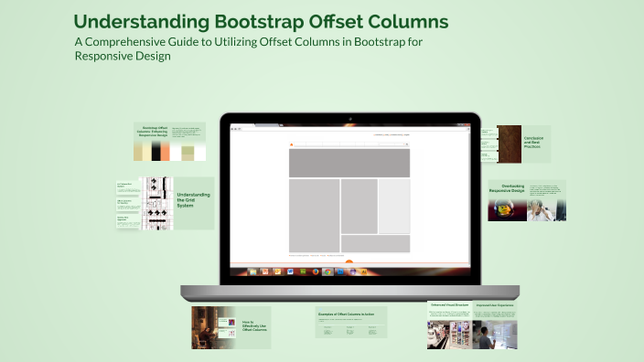Click the 'Understanding Bootstrap Offset Columns' main title
The height and width of the screenshot is (362, 644).
(261, 22)
